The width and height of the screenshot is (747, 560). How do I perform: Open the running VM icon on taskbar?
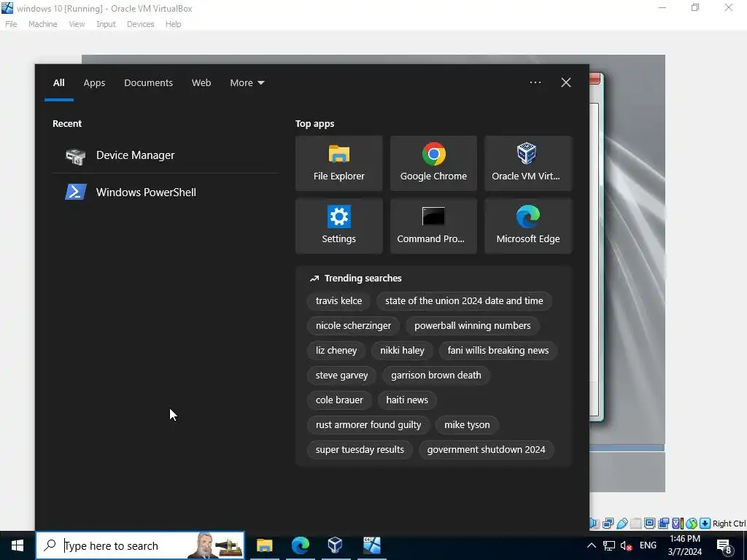[x=371, y=545]
